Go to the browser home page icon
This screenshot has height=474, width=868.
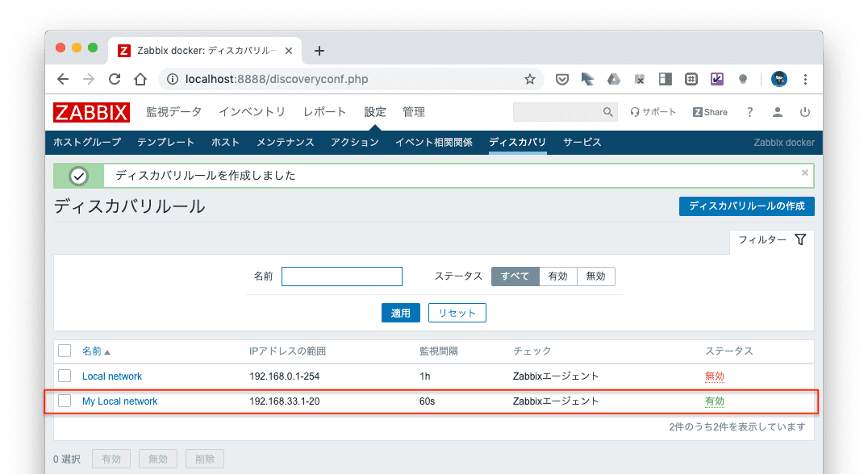(140, 79)
